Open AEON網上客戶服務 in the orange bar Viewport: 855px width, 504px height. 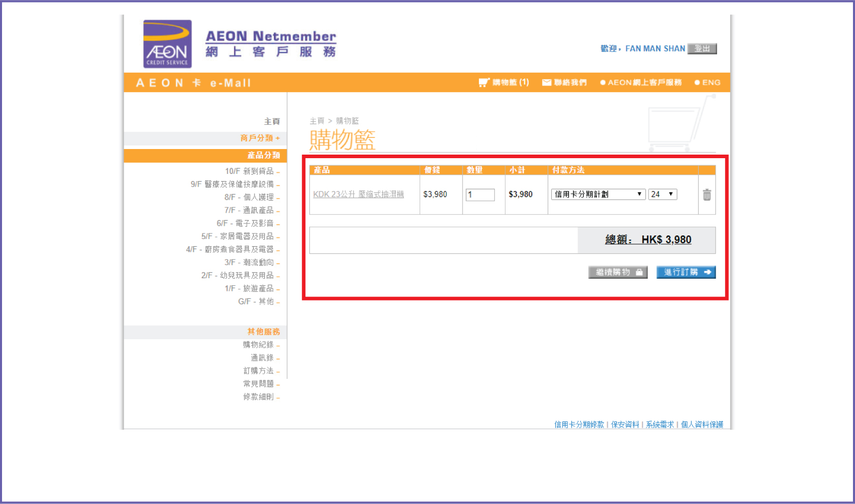(x=641, y=82)
